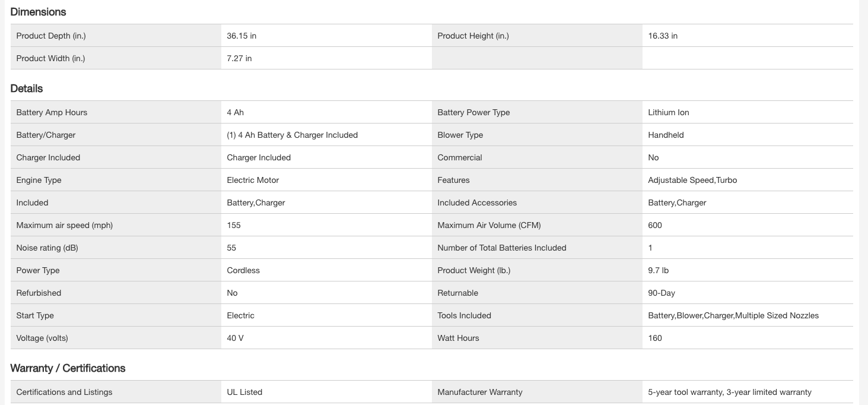The width and height of the screenshot is (868, 405).
Task: Select the Product Depth value 36.15 in
Action: tap(241, 36)
